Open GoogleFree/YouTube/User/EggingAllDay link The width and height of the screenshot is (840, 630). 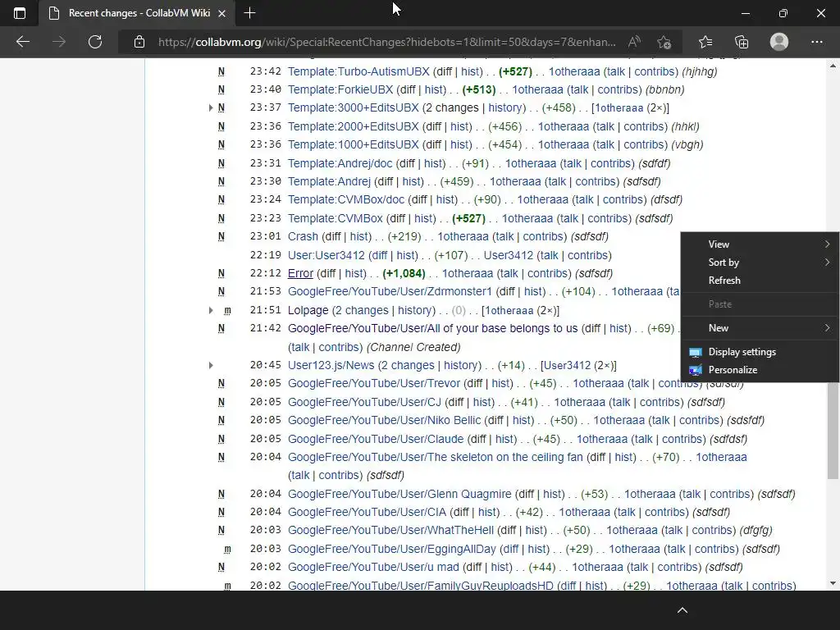point(392,550)
